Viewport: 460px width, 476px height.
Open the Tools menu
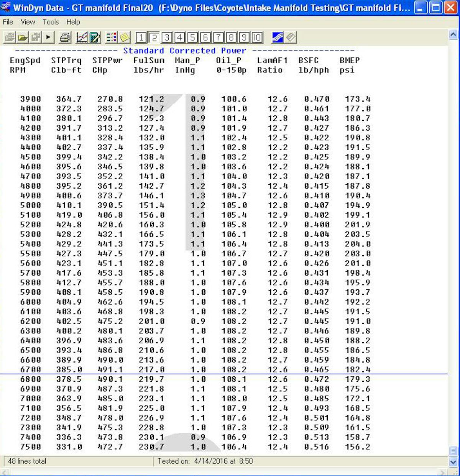[51, 22]
